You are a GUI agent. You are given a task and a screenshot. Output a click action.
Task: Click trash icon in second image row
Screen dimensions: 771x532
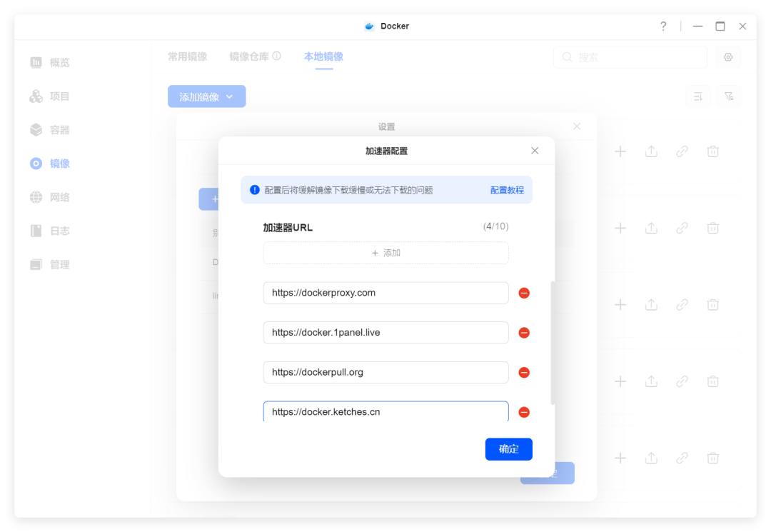pyautogui.click(x=713, y=228)
